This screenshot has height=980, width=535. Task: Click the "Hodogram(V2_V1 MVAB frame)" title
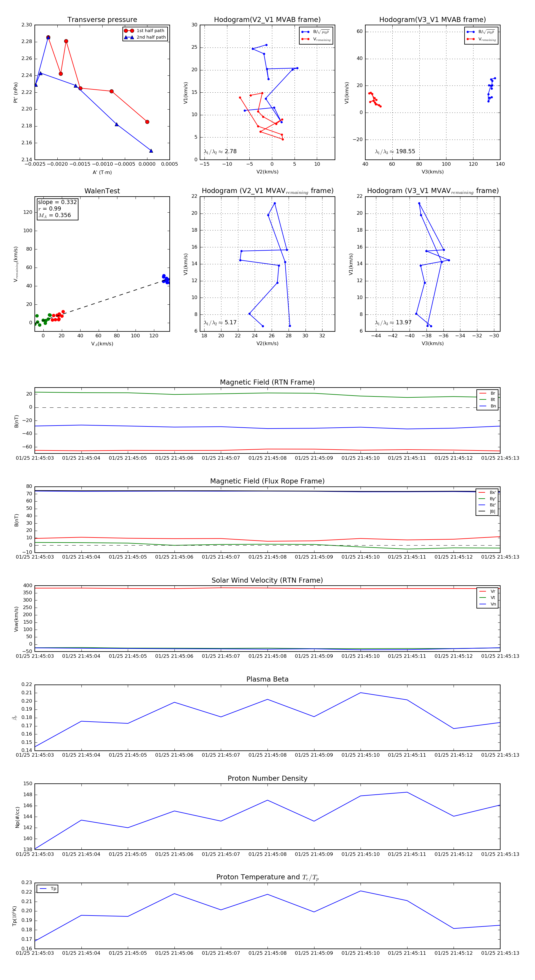[x=267, y=20]
